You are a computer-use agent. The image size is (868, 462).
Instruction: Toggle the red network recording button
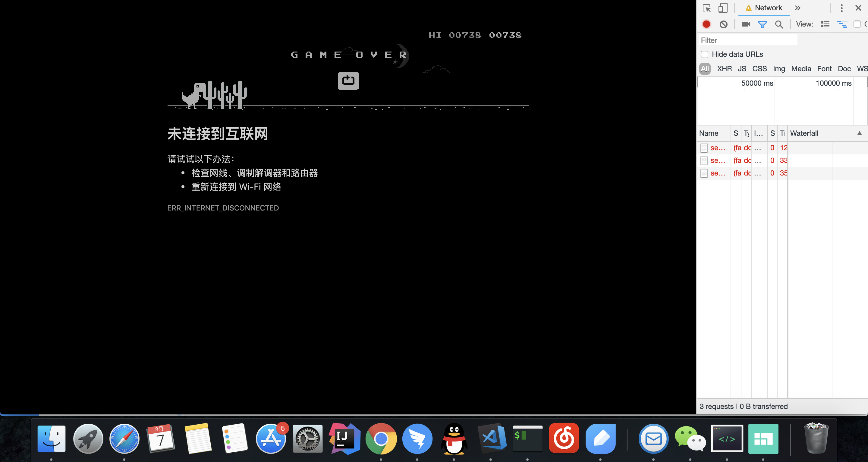[706, 24]
